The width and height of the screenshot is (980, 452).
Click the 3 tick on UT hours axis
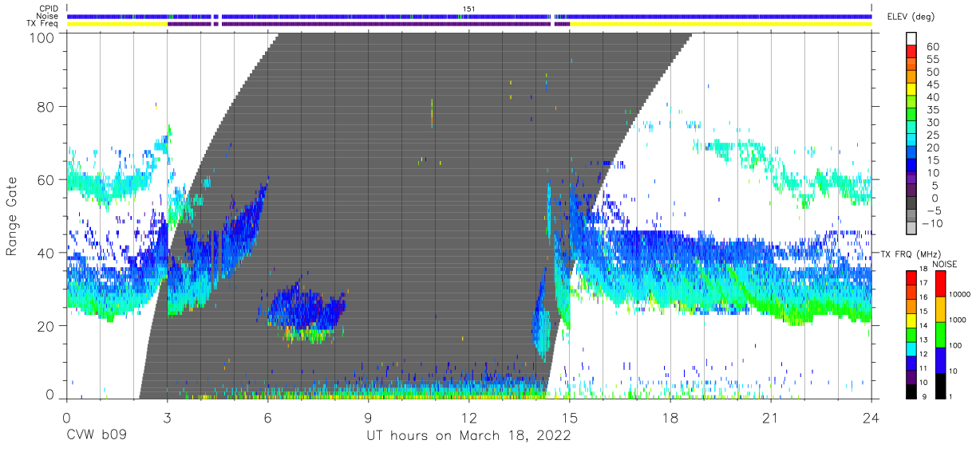click(167, 417)
